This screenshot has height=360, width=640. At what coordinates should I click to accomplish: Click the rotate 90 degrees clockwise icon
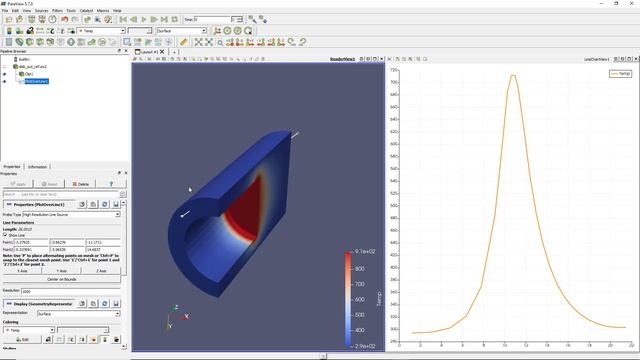point(291,42)
